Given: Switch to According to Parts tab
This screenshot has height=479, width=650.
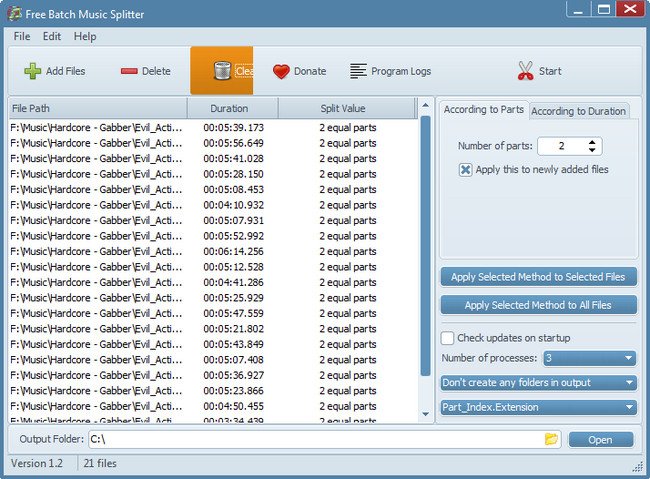Looking at the screenshot, I should 484,109.
